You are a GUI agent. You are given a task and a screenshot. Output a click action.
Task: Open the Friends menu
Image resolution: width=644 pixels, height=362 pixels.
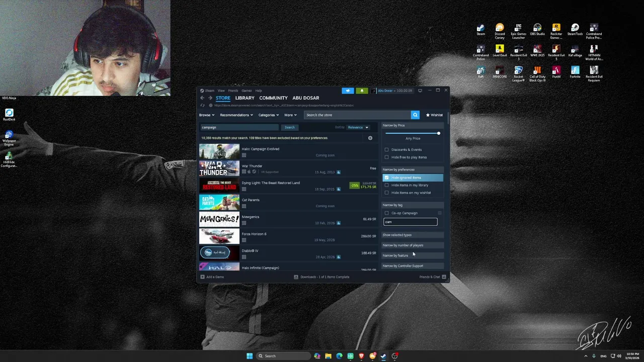click(x=233, y=91)
